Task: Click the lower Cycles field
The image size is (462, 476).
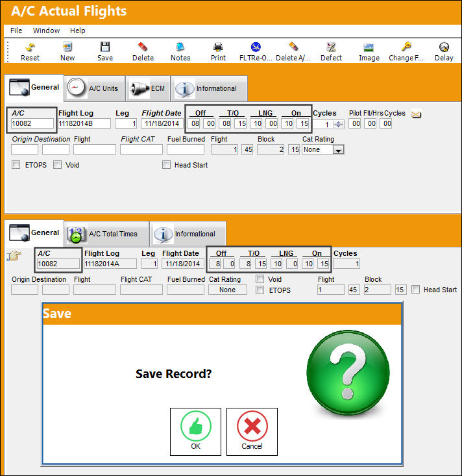Action: [346, 264]
